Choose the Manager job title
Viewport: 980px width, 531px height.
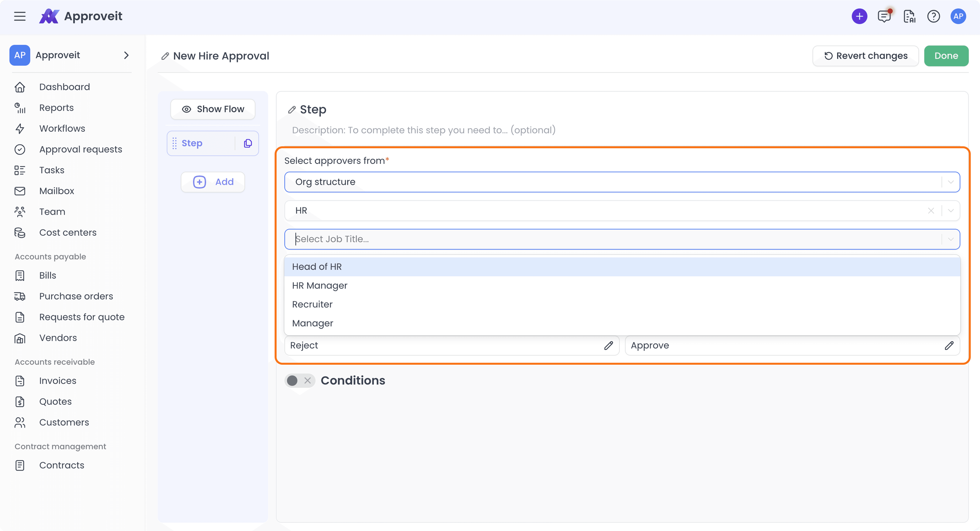point(622,323)
